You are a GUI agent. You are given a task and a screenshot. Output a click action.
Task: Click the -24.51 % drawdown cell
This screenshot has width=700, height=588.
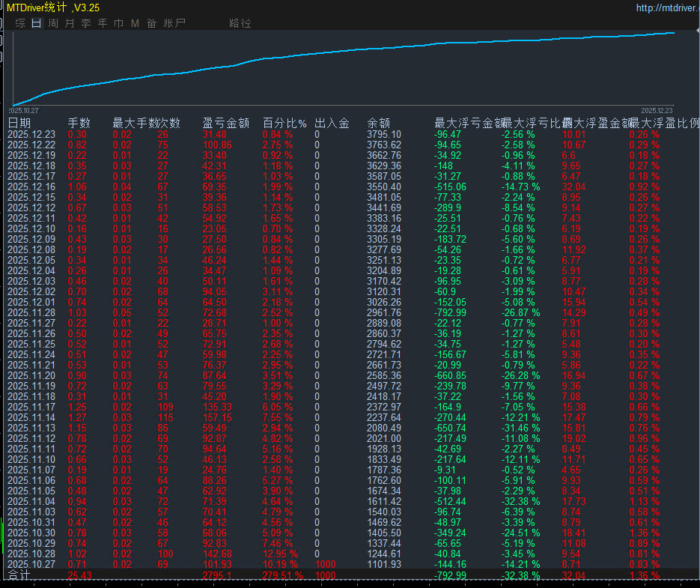pos(520,533)
